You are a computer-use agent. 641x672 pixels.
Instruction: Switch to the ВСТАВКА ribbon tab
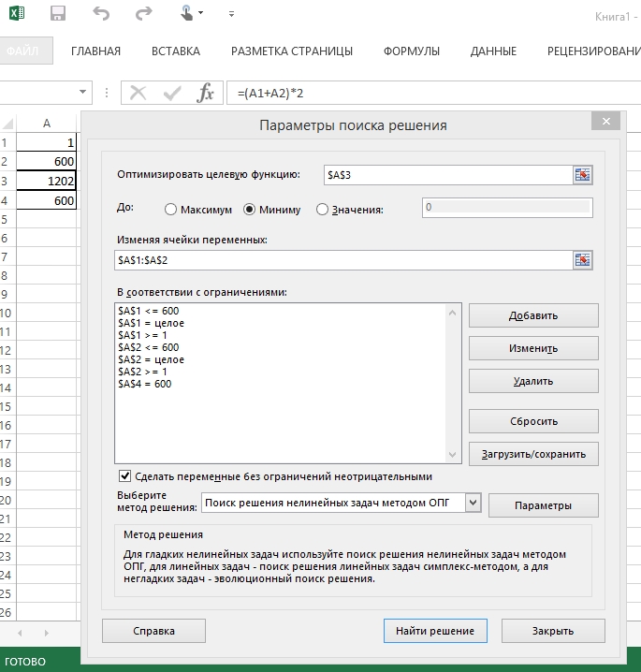[176, 51]
